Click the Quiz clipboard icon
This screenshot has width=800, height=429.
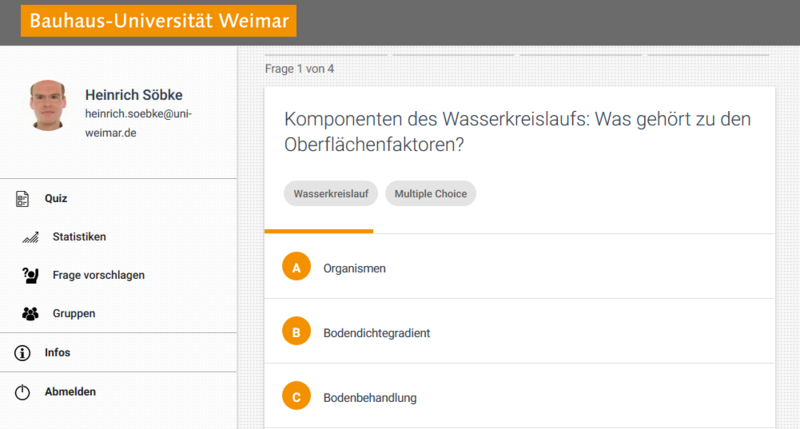tap(22, 199)
